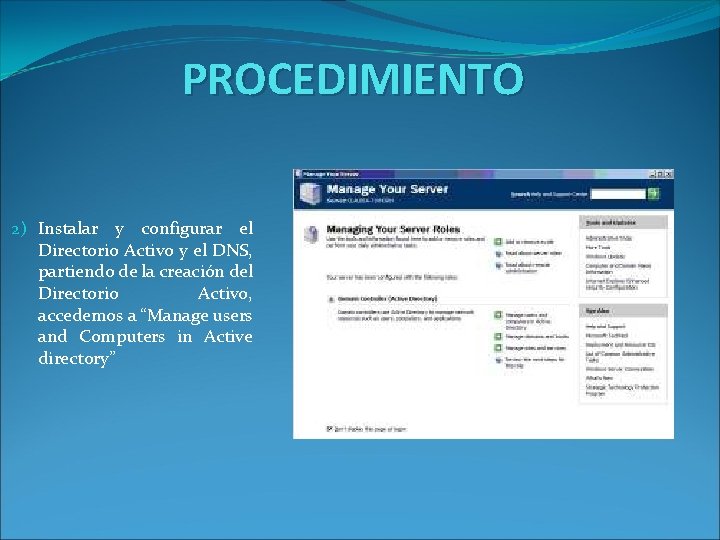Viewport: 720px width, 540px height.
Task: Open What's New link
Action: pyautogui.click(x=599, y=378)
